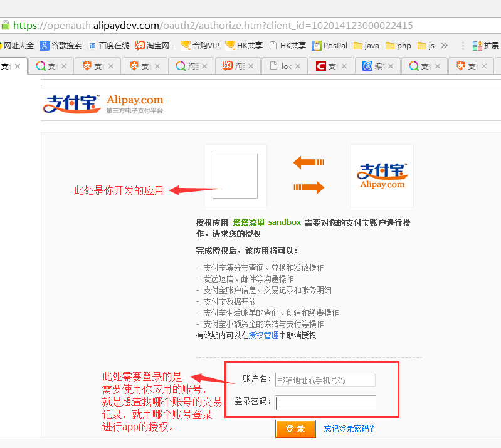The image size is (501, 448).
Task: Close the 编 tab
Action: pyautogui.click(x=391, y=66)
